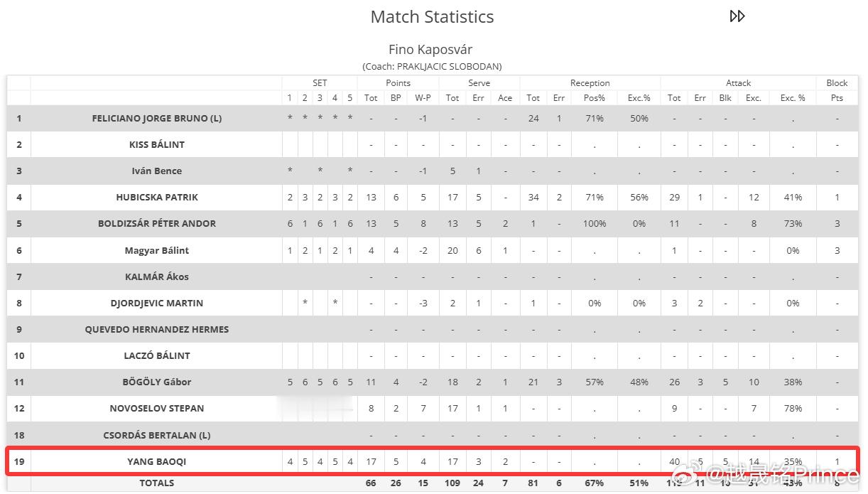868x494 pixels.
Task: Click the fast-forward double arrow icon
Action: pos(737,16)
